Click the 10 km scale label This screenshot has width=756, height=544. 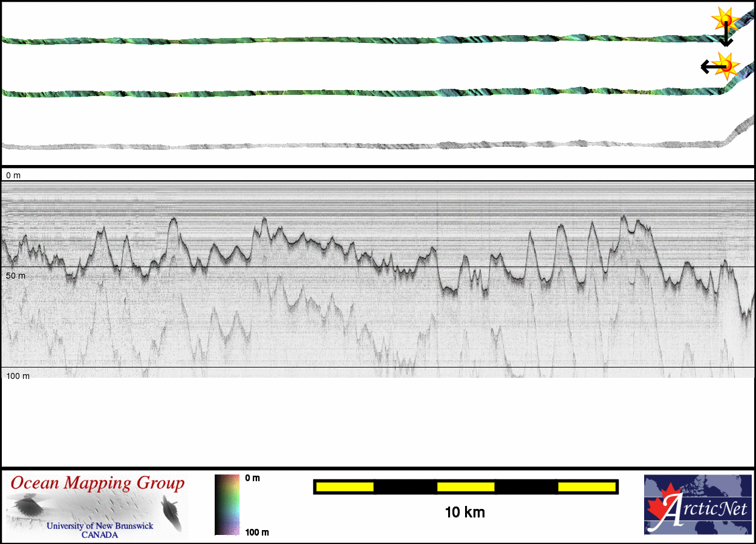(464, 513)
